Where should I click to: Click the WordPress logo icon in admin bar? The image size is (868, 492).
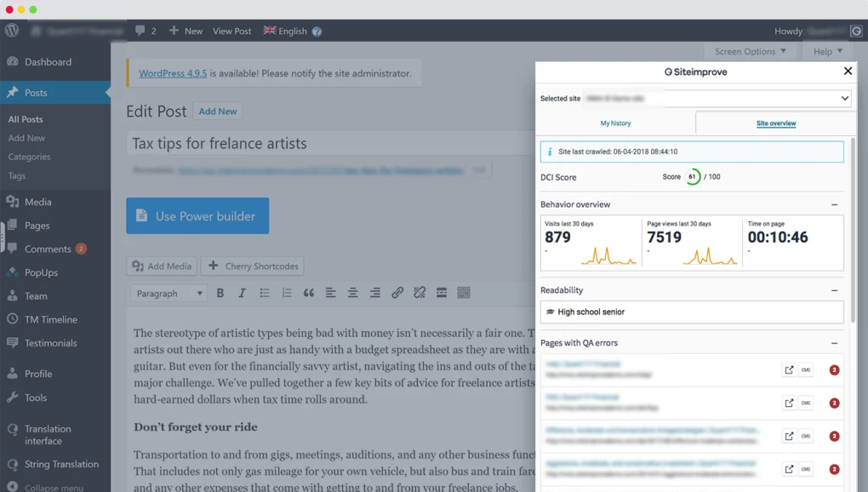tap(12, 31)
